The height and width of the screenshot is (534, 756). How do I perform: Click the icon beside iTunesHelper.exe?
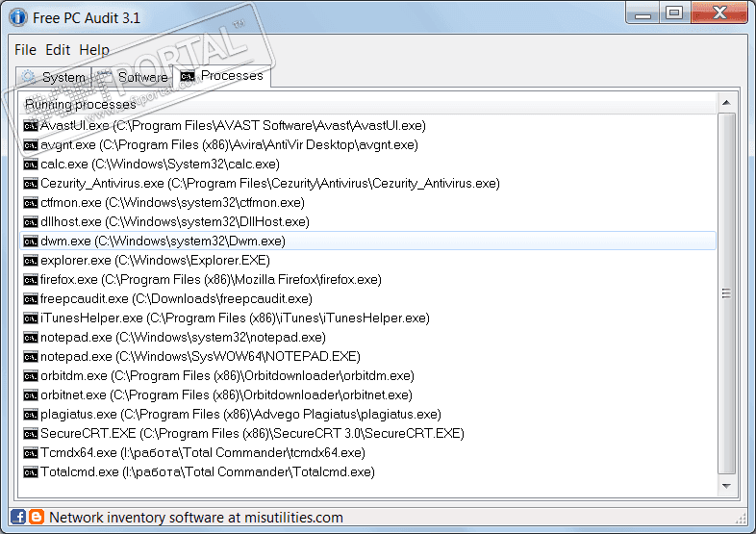click(x=31, y=318)
